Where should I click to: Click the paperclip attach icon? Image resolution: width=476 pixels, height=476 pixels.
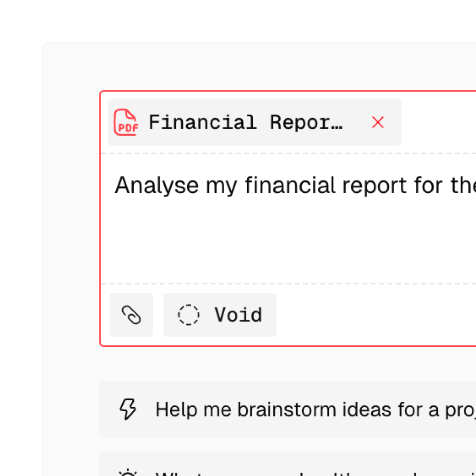[131, 315]
